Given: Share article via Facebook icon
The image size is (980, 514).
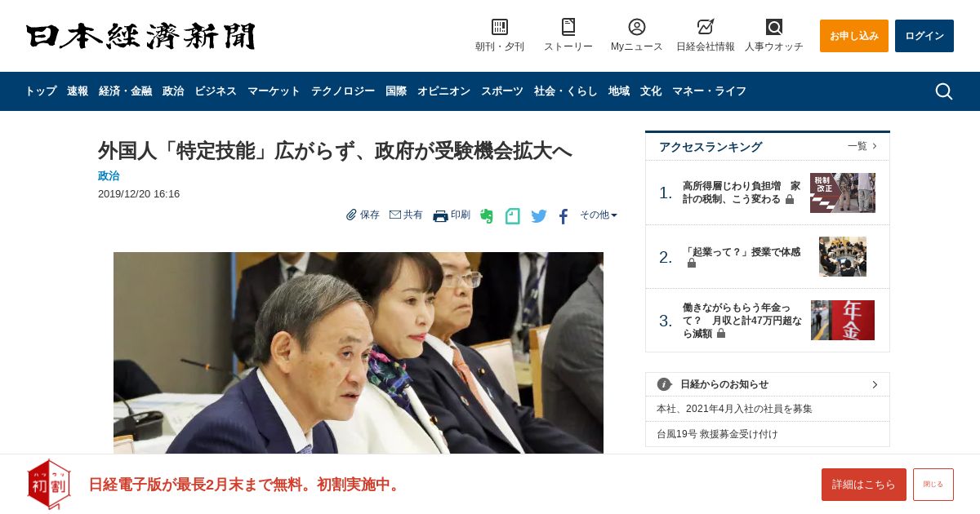Looking at the screenshot, I should click(x=563, y=216).
